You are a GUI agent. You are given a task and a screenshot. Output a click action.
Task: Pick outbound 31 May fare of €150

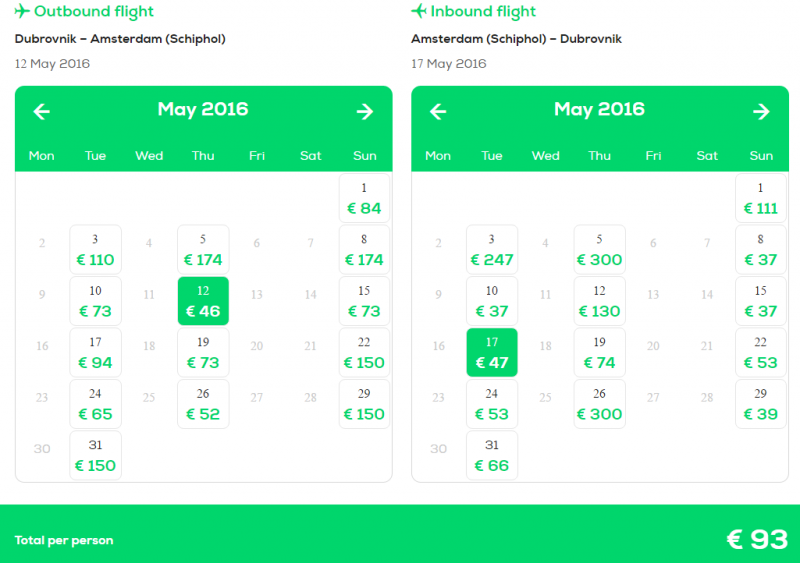(x=96, y=455)
